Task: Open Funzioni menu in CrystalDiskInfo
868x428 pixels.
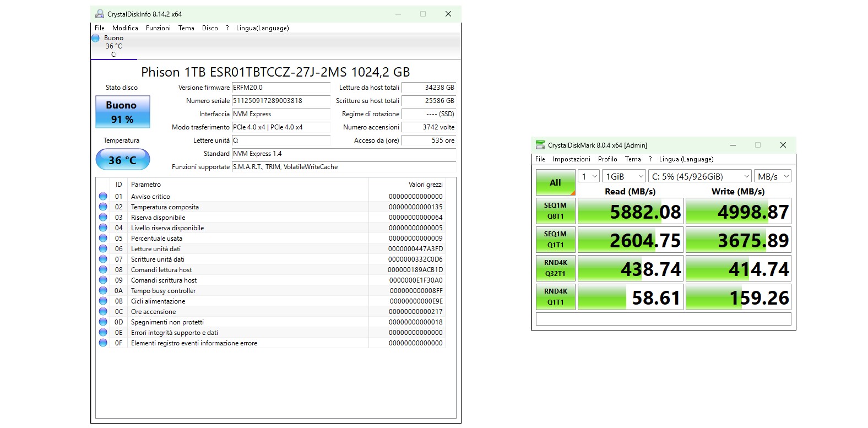Action: point(158,28)
